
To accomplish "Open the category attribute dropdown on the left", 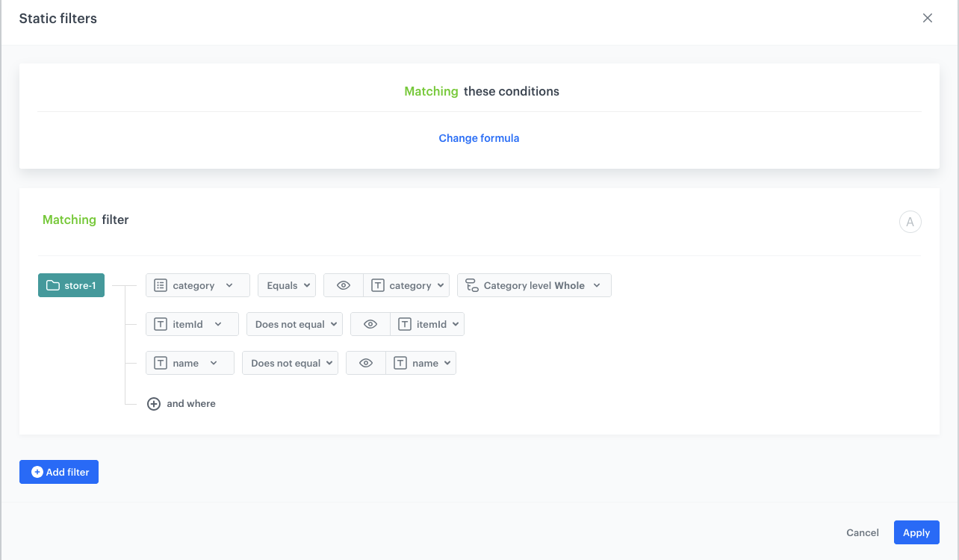I will [x=197, y=285].
